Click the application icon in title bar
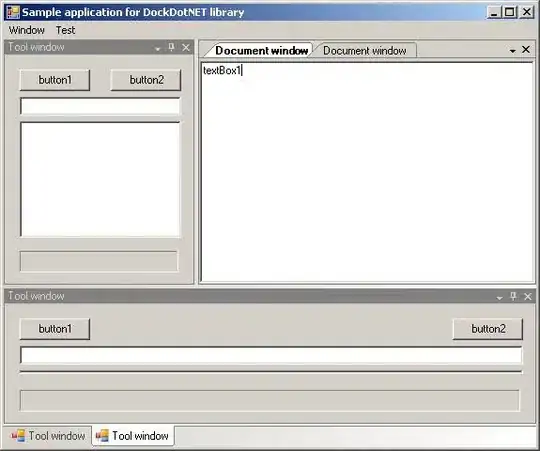 coord(13,12)
